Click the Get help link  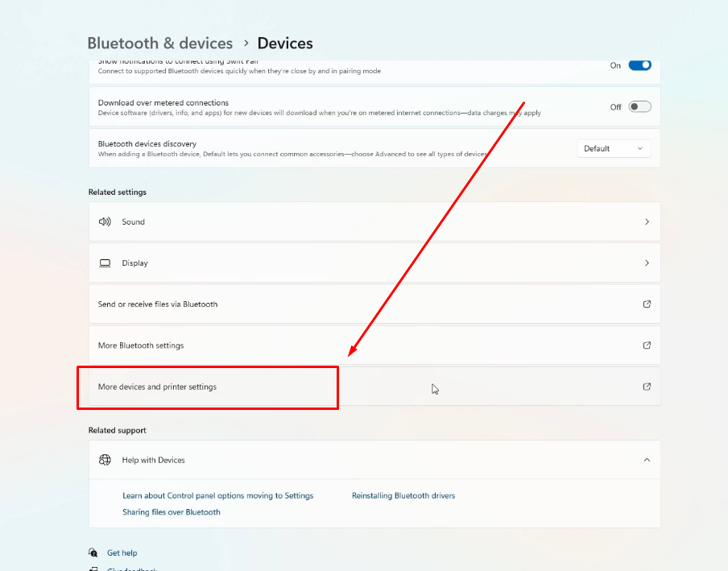[x=122, y=553]
